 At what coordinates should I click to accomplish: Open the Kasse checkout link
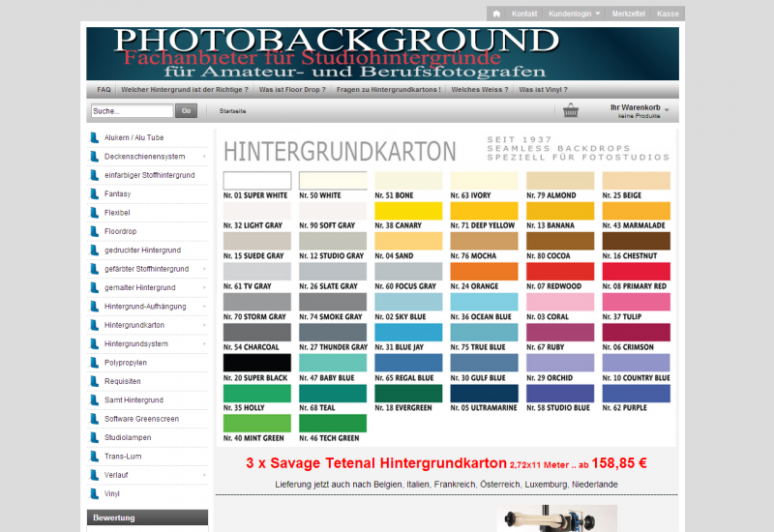668,14
